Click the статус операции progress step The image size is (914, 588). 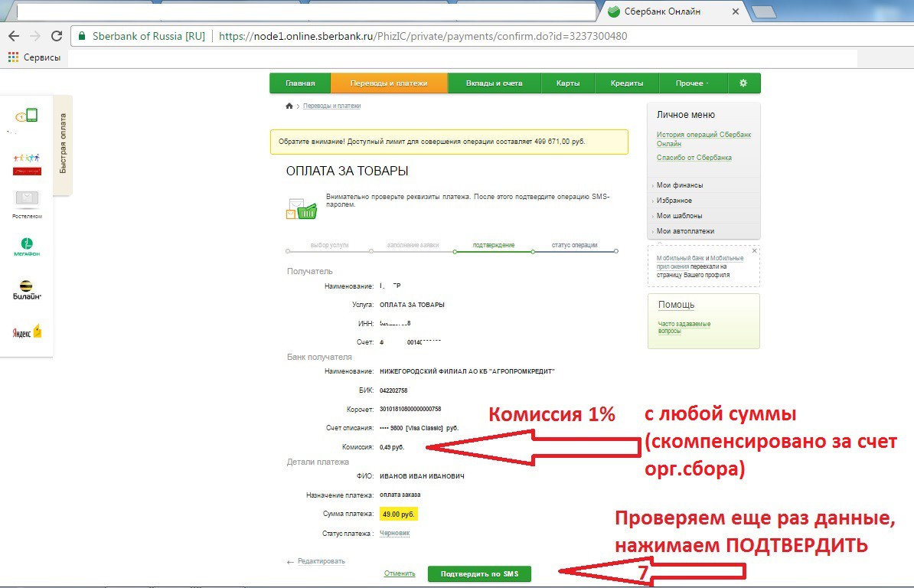coord(575,245)
